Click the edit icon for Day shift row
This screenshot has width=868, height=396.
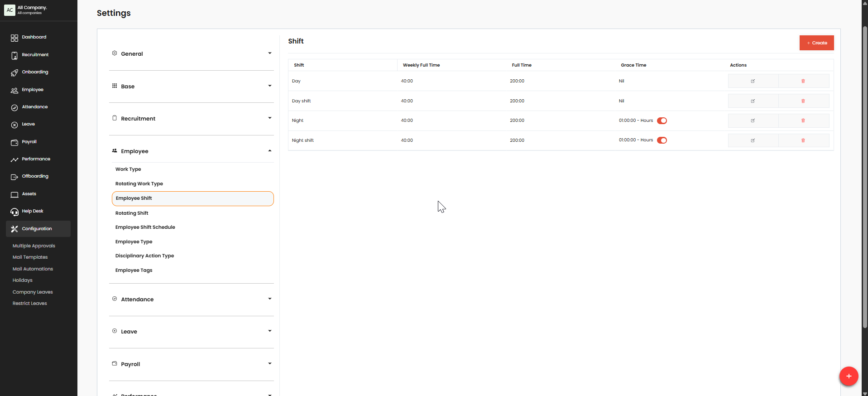click(x=753, y=101)
